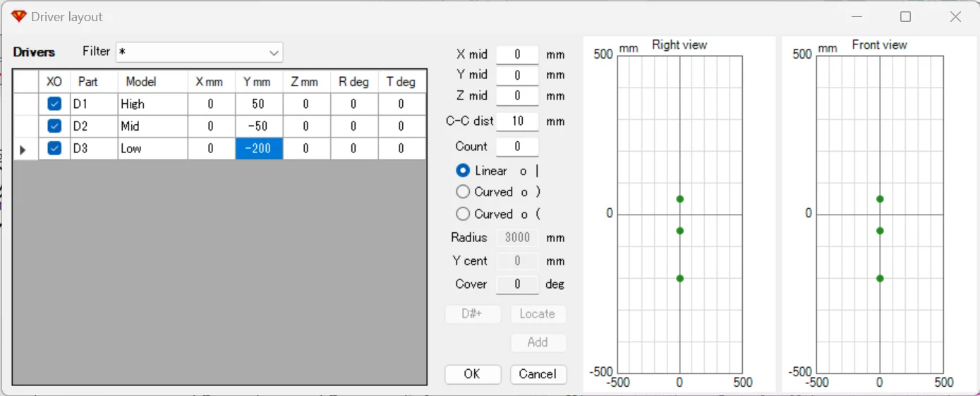Click the Count input field

(x=517, y=147)
